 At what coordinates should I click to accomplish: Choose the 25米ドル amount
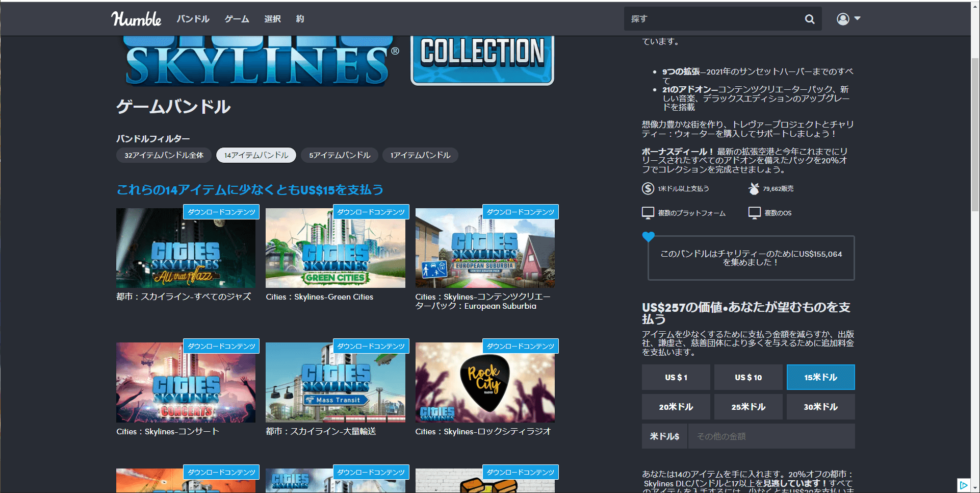pyautogui.click(x=748, y=407)
